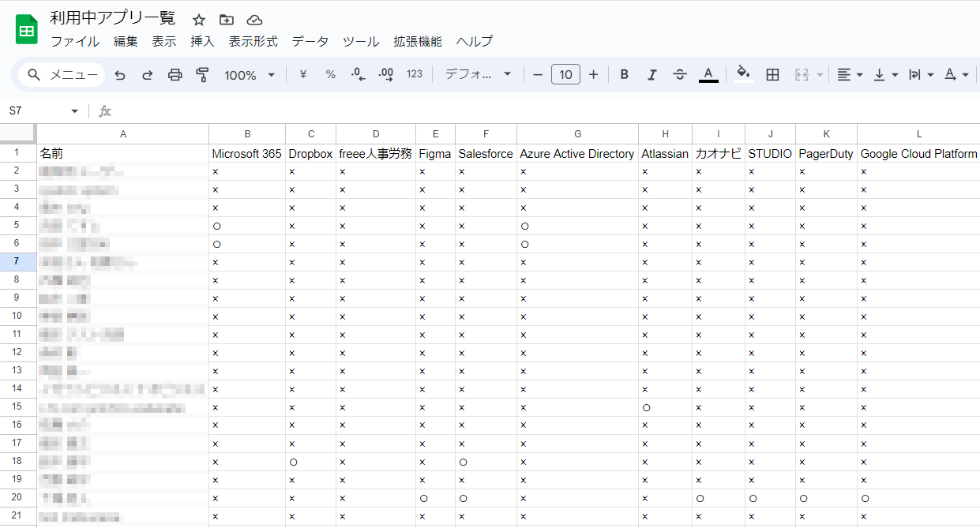980x528 pixels.
Task: Star the 利用中アプリ一覧 document
Action: pos(199,20)
